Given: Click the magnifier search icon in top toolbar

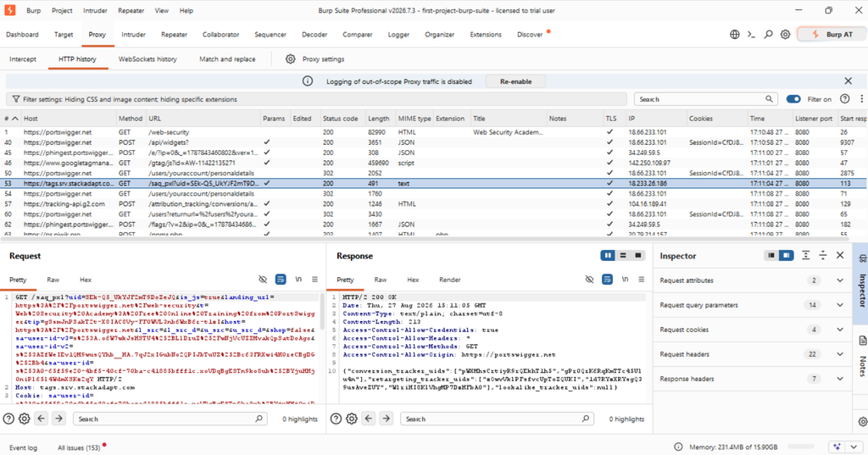Looking at the screenshot, I should [x=768, y=35].
